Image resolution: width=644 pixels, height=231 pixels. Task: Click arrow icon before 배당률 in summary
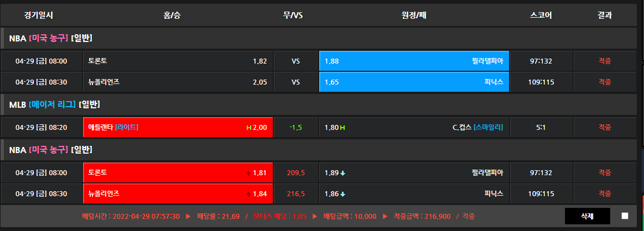click(188, 216)
